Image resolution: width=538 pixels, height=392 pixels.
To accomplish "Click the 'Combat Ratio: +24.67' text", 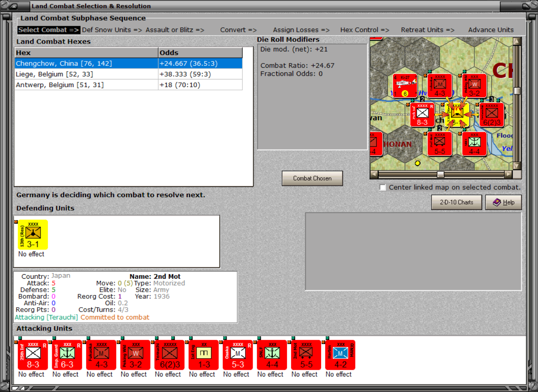I will click(298, 66).
